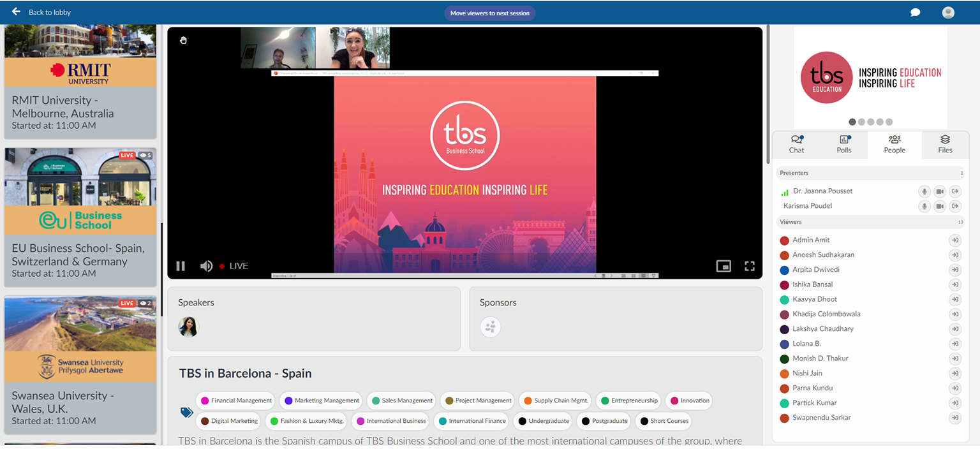Click the Sales Management tag

[x=401, y=401]
